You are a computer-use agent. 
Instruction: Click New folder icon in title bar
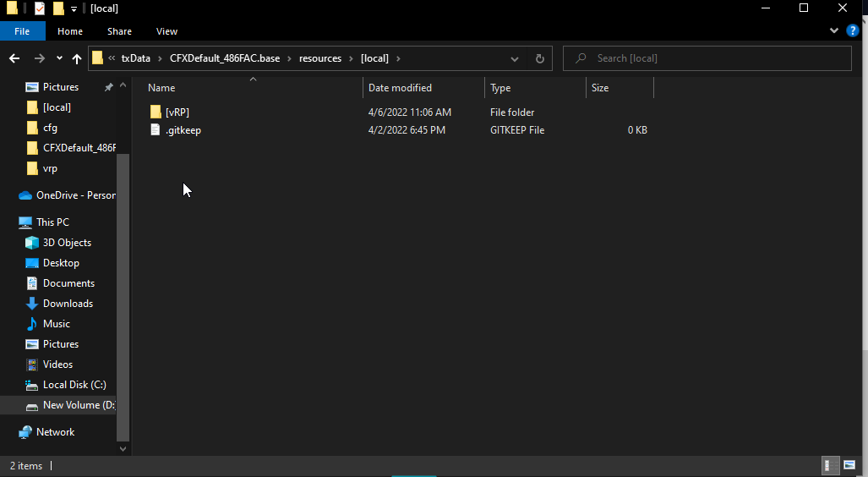point(58,8)
